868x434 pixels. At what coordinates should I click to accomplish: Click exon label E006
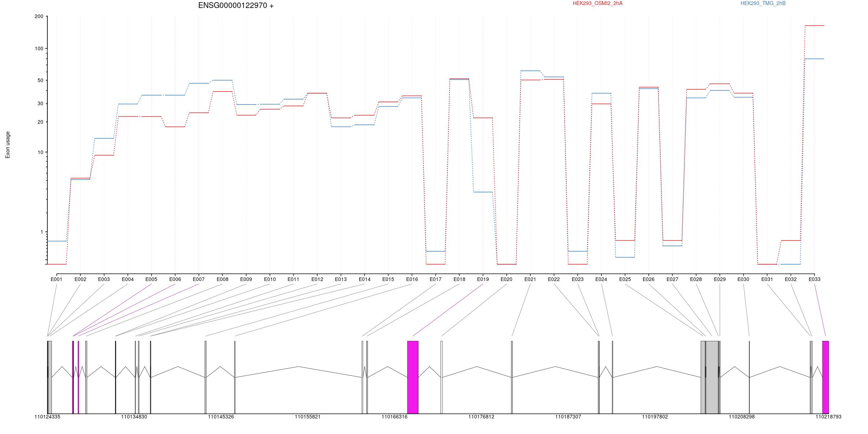point(175,279)
